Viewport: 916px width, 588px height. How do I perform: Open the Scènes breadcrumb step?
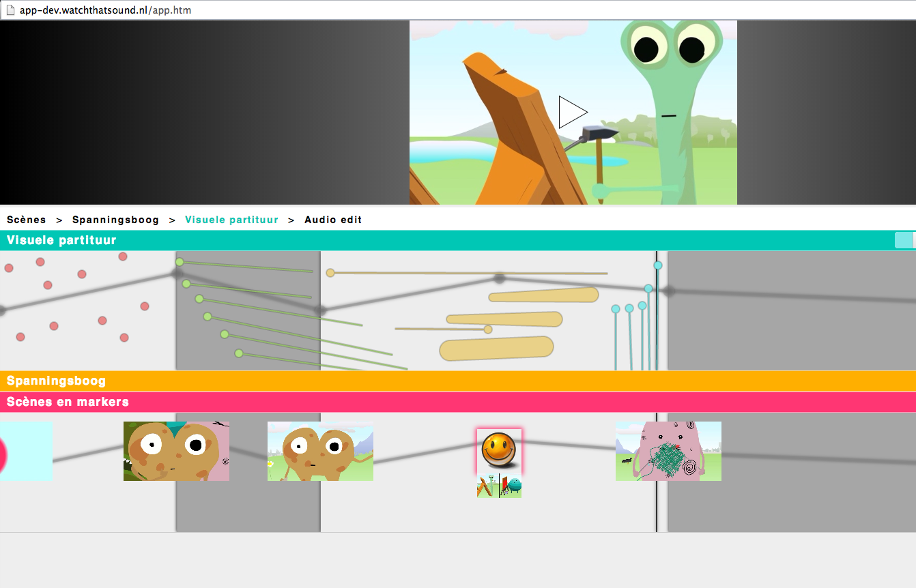(27, 220)
